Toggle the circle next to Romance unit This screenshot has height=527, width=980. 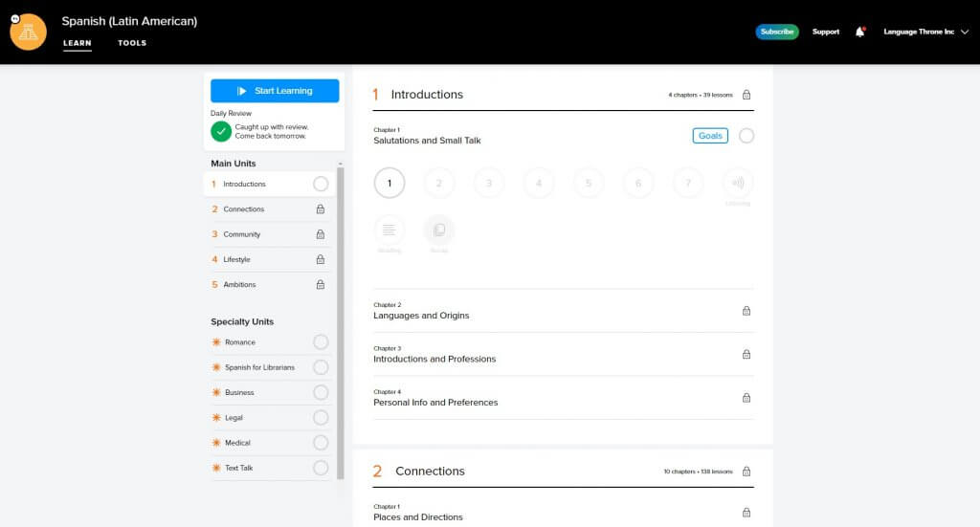(321, 342)
